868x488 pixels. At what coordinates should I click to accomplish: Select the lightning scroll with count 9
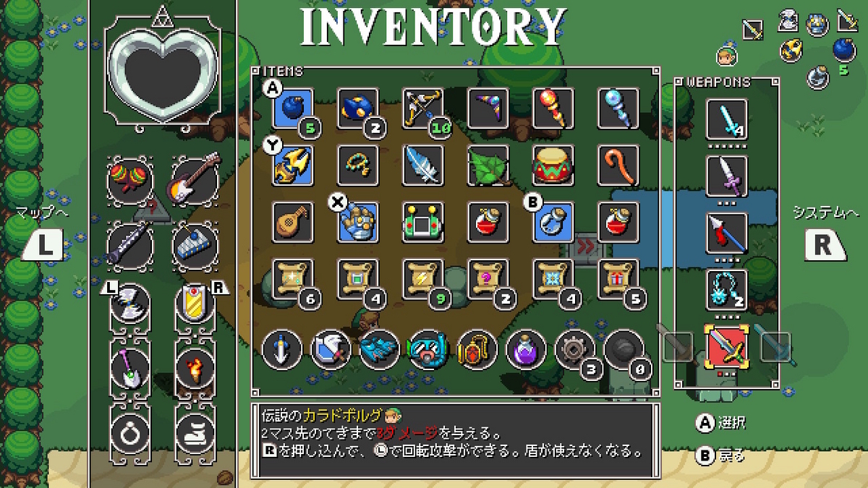pyautogui.click(x=423, y=278)
